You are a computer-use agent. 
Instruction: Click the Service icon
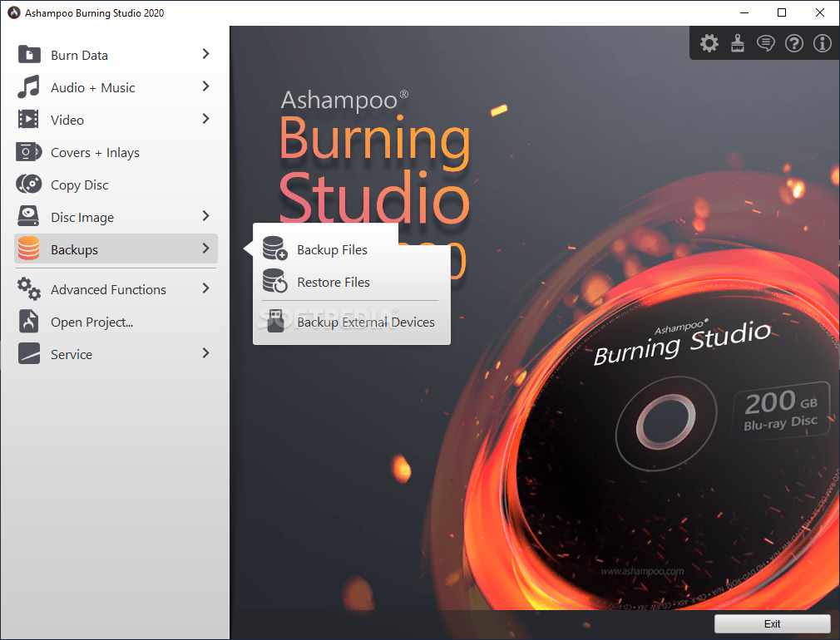click(29, 353)
